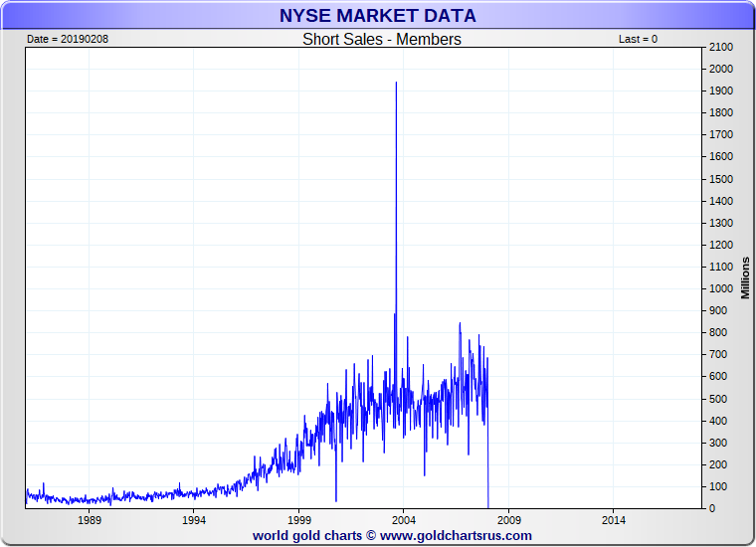Viewport: 756px width, 547px height.
Task: Click the Last = 0 label
Action: click(638, 39)
